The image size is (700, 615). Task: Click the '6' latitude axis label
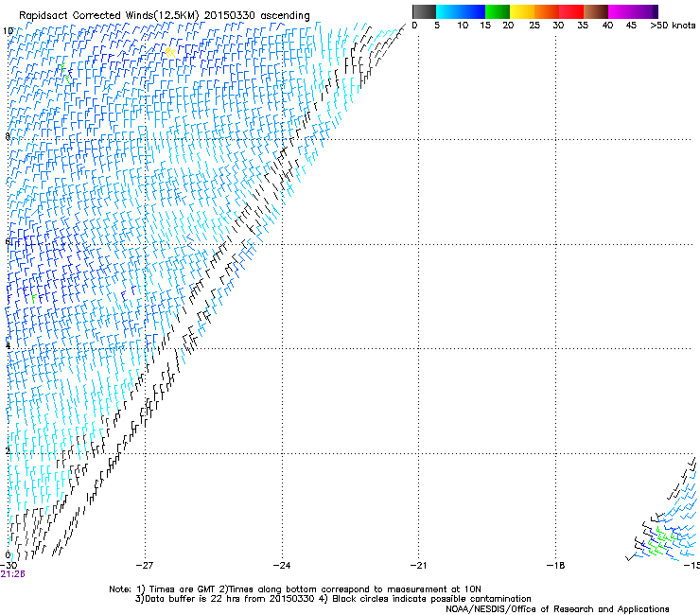click(8, 241)
